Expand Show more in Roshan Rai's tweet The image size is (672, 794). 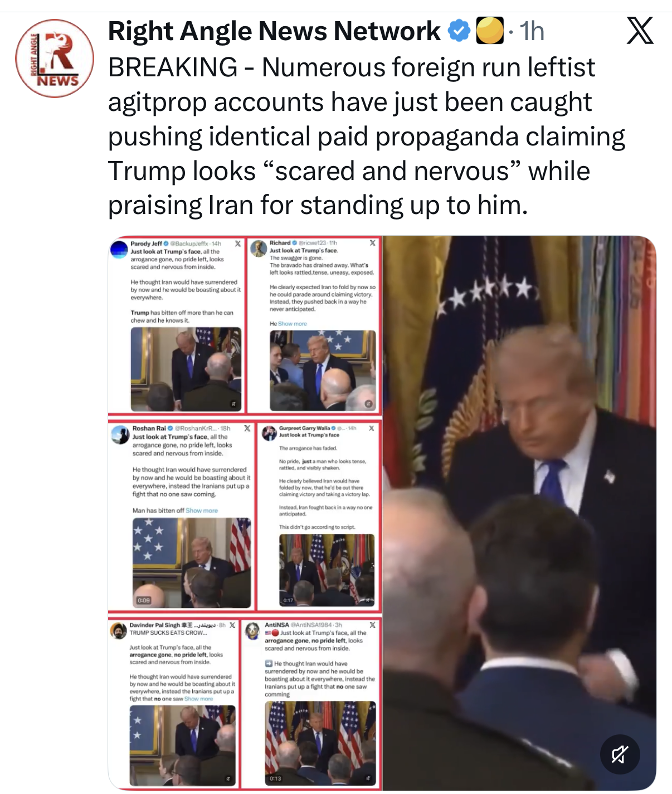point(202,510)
